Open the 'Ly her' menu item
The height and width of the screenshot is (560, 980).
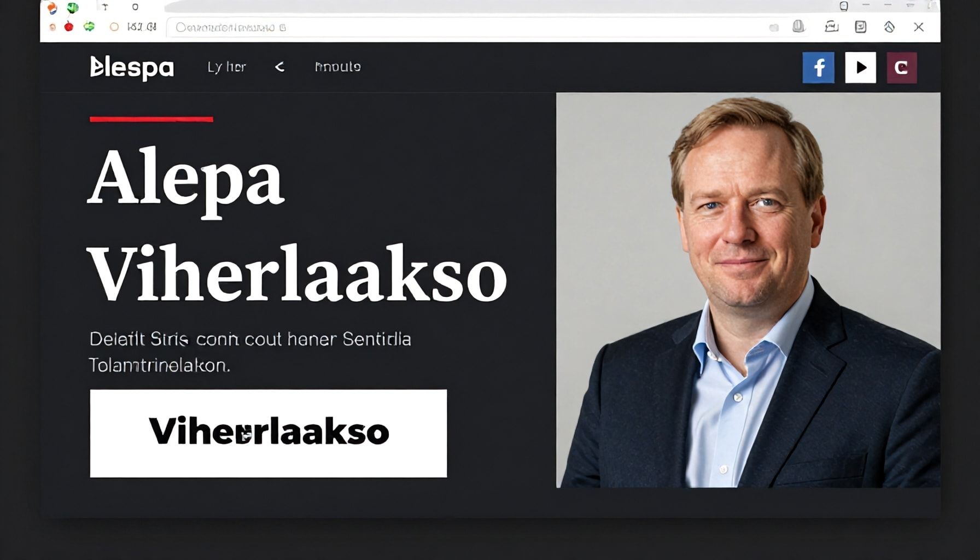pos(226,67)
